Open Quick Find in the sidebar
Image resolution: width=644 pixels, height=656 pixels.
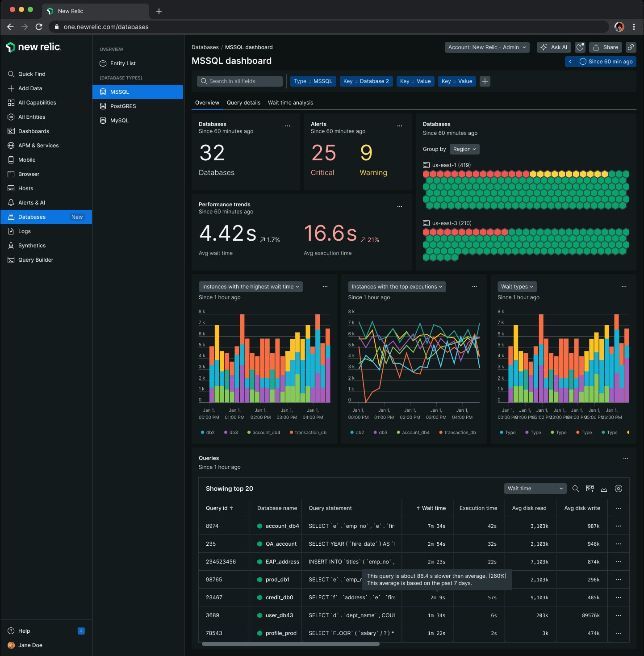(x=32, y=74)
